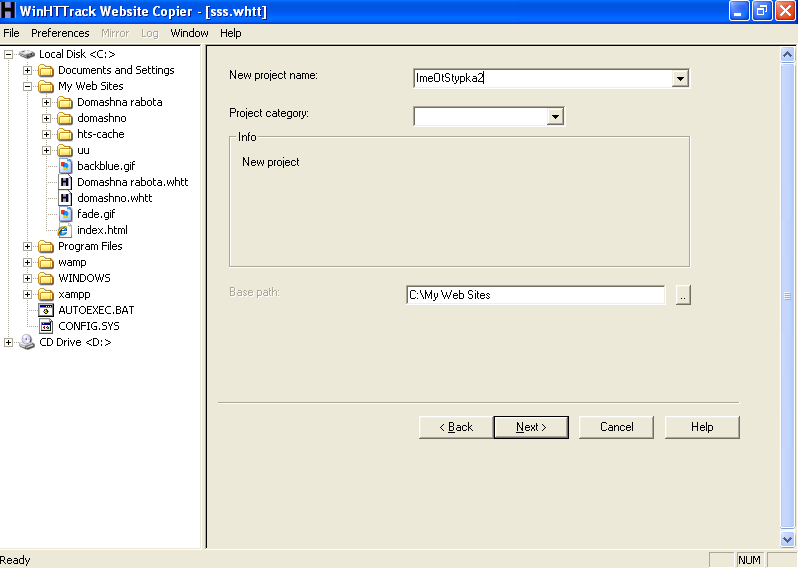Click the CONFIG.SYS file icon

coord(46,326)
